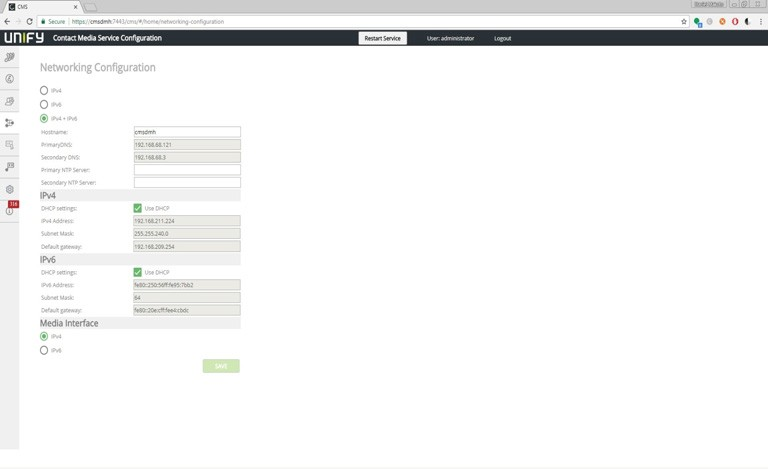The width and height of the screenshot is (768, 469).
Task: Toggle Use DHCP checkbox under IPv4
Action: pos(138,208)
